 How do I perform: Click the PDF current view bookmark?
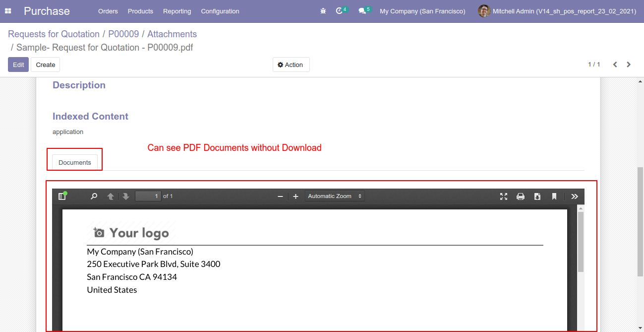[x=554, y=197]
